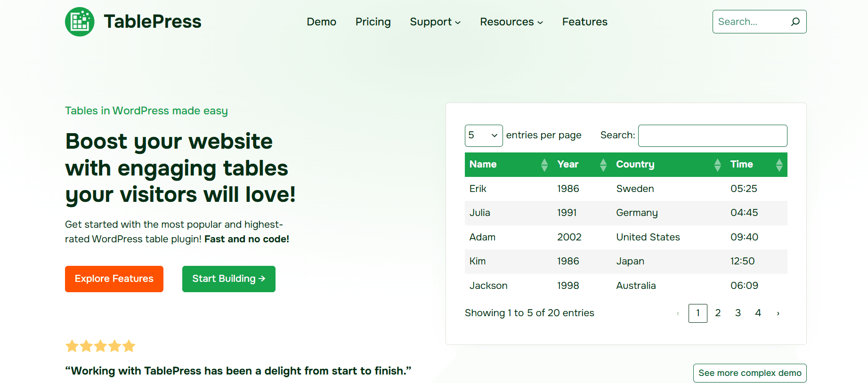Go to page 3 of table

[738, 313]
